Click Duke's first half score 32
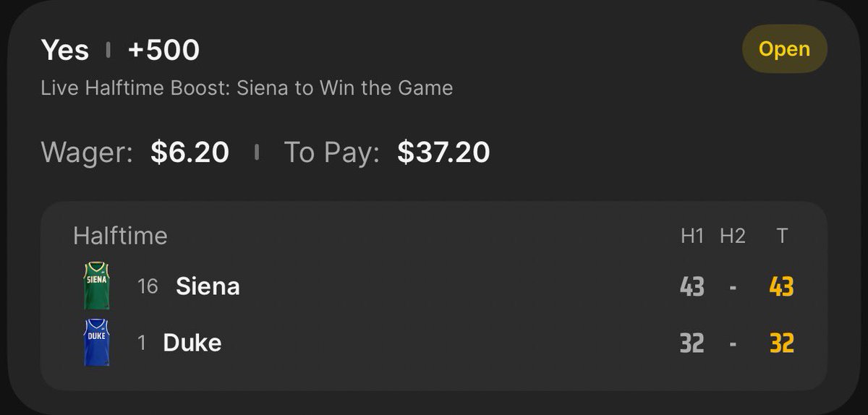 tap(692, 343)
